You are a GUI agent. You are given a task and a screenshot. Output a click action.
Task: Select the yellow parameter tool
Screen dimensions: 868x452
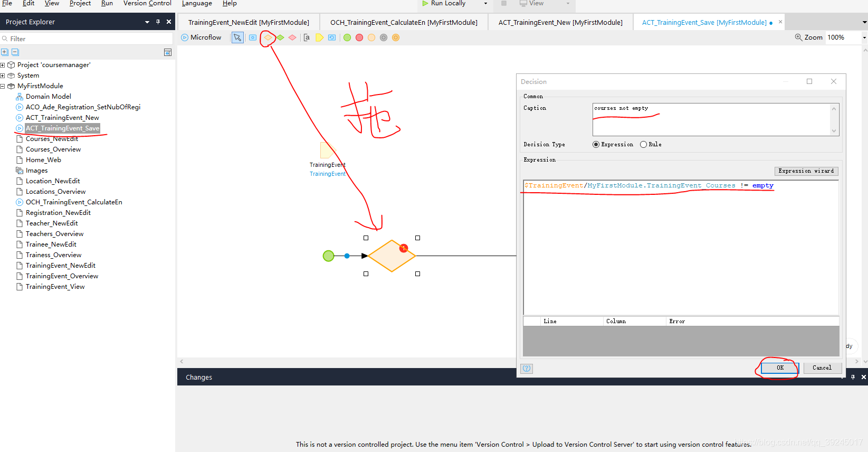(319, 37)
